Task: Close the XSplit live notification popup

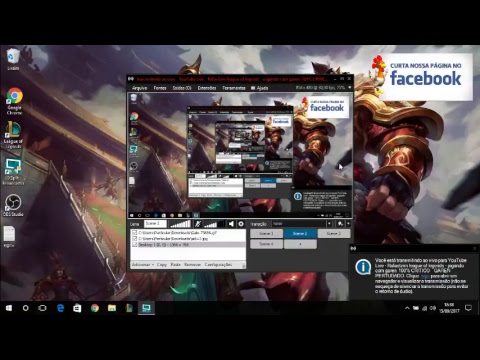Action: point(475,248)
